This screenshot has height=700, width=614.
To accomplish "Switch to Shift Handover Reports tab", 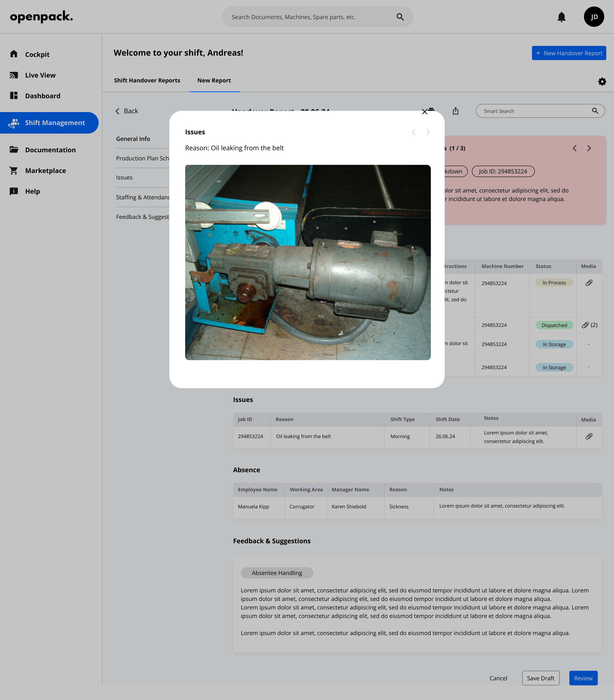I will point(147,80).
